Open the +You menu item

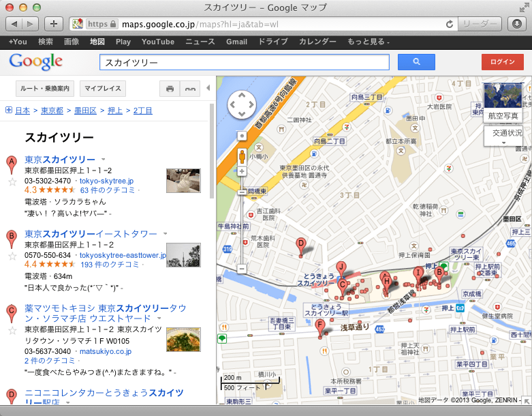[18, 42]
